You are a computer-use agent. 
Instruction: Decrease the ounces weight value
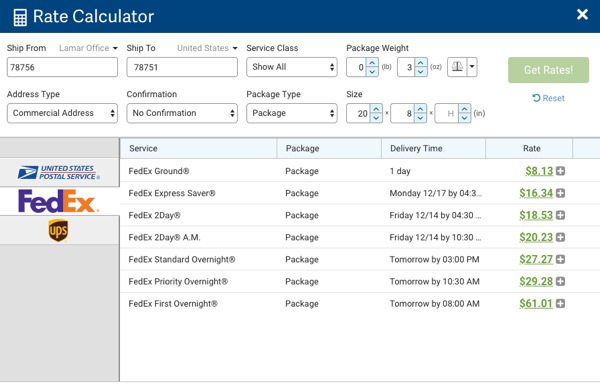click(421, 72)
